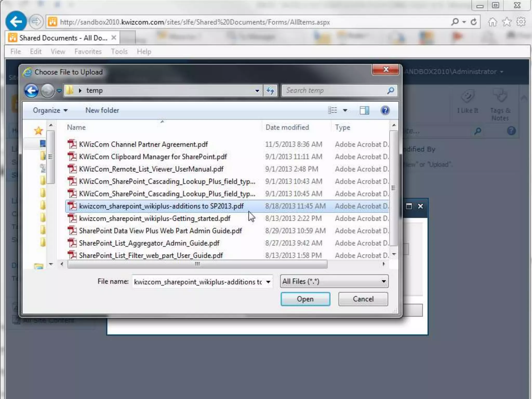The image size is (532, 399).
Task: Close the Shared Documents browser tab
Action: (x=114, y=38)
